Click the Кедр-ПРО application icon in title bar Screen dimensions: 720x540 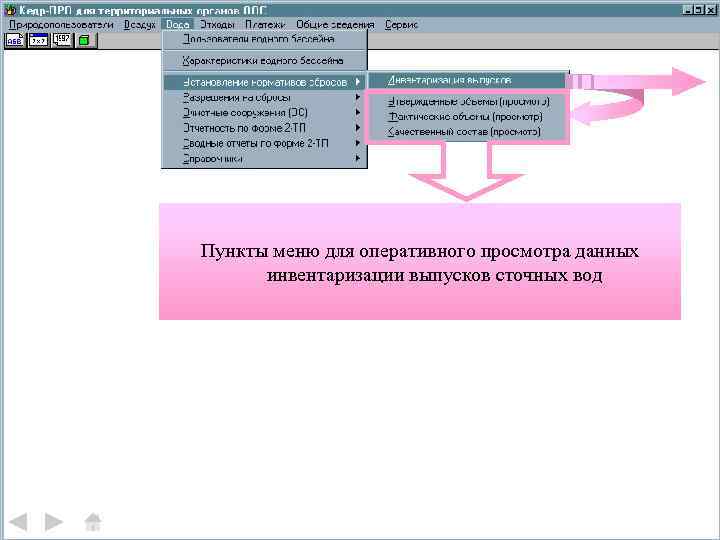click(x=10, y=10)
